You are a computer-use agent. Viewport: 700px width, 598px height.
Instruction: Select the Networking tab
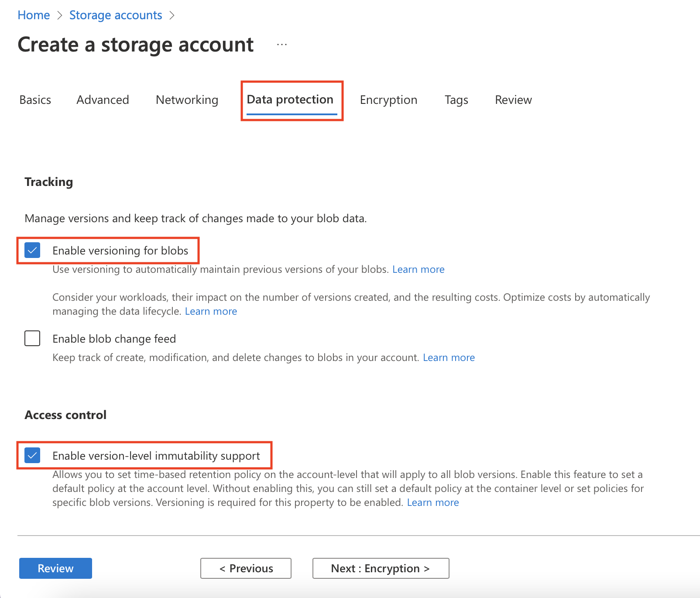click(x=187, y=100)
